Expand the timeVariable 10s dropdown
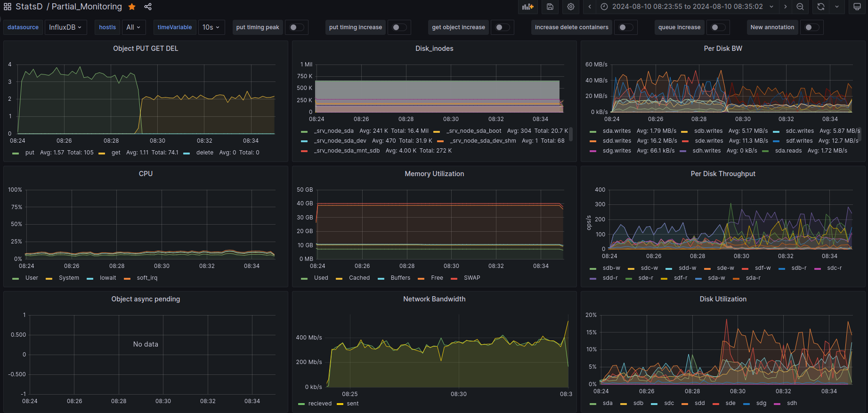868x413 pixels. click(211, 27)
